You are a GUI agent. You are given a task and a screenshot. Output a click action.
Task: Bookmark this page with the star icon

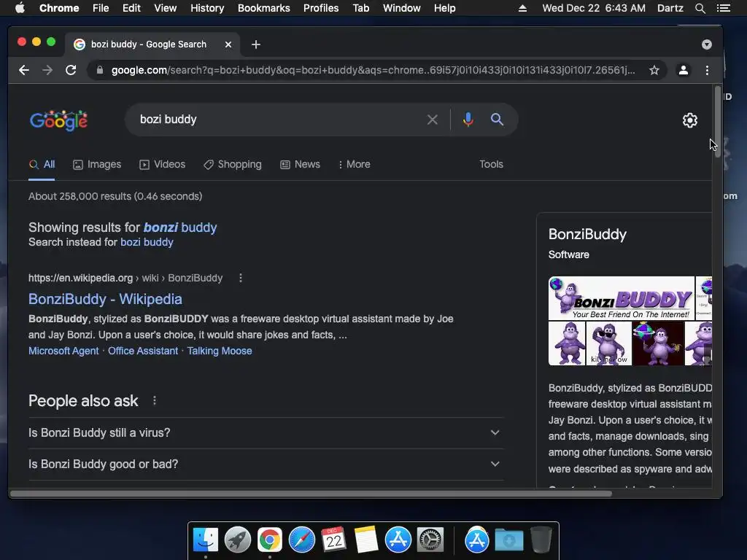click(654, 70)
